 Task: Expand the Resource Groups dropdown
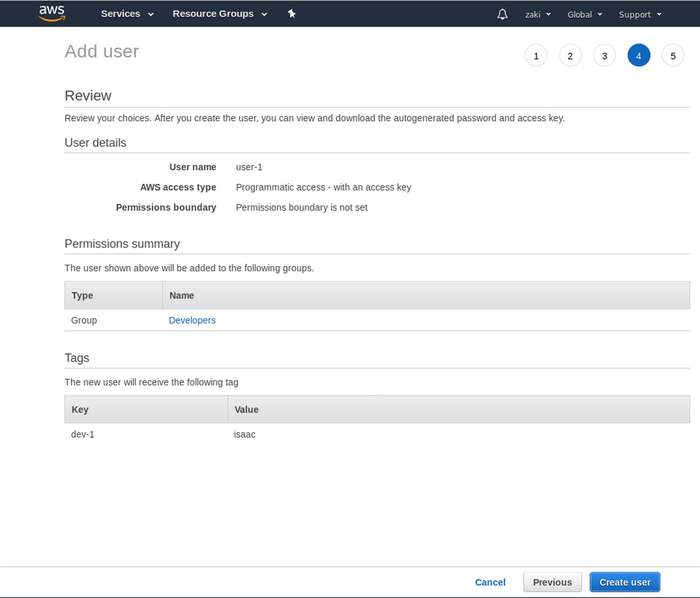click(x=219, y=13)
